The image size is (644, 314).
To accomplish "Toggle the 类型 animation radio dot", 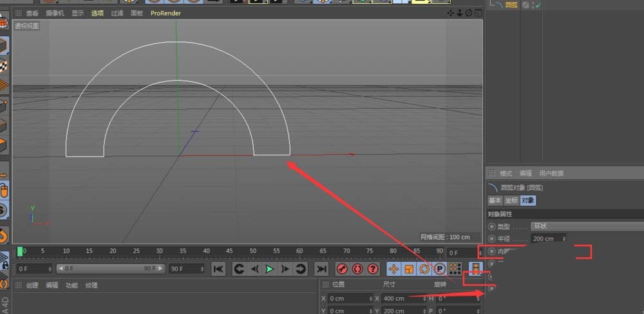I will click(492, 226).
